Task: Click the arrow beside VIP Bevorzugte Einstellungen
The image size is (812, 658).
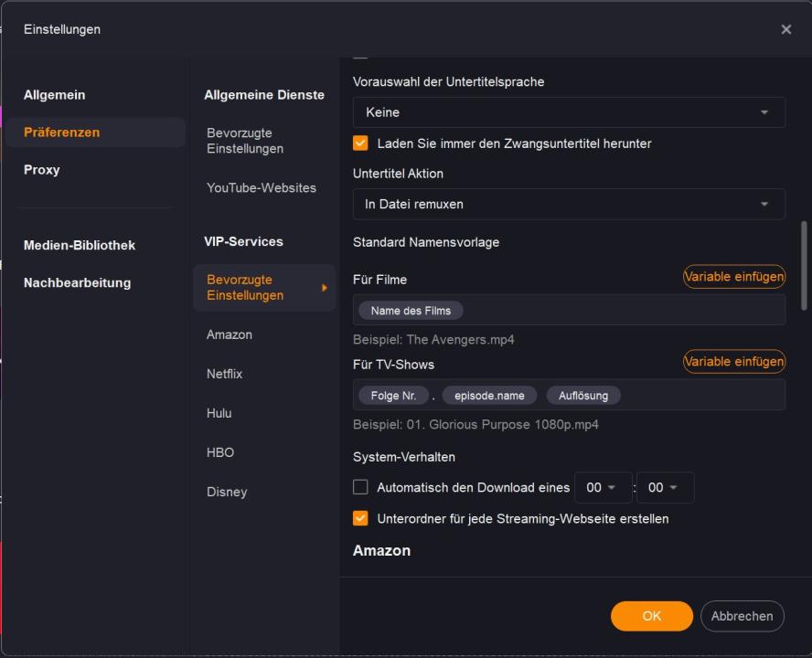Action: [324, 288]
